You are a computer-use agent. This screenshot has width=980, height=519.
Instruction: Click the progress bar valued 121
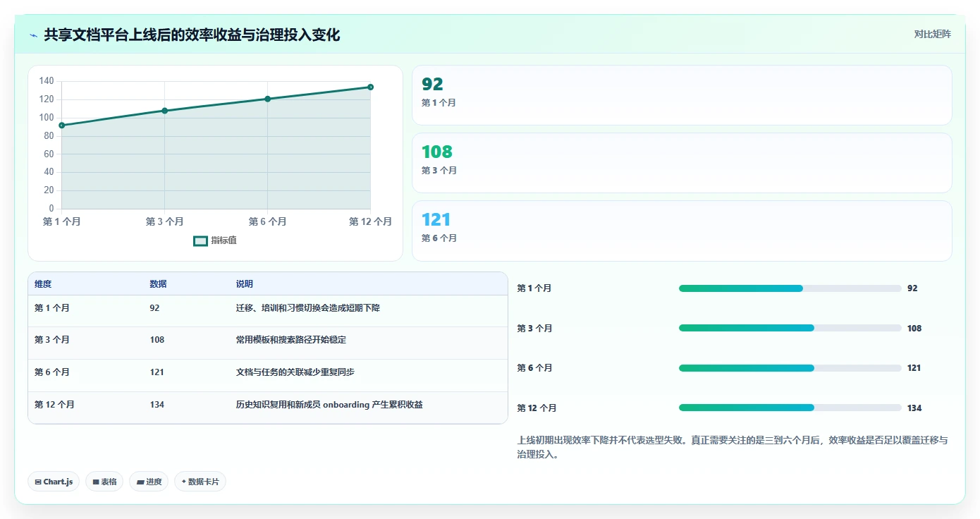pos(790,368)
